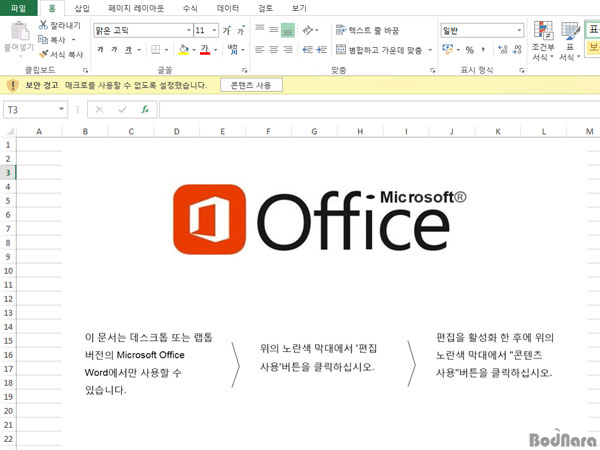Click the formula bar cancel X icon
Viewport: 600px width, 450px height.
point(99,110)
